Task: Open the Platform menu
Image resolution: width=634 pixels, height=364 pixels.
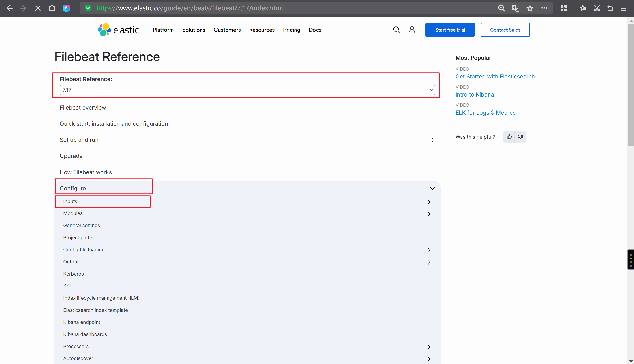Action: coord(163,30)
